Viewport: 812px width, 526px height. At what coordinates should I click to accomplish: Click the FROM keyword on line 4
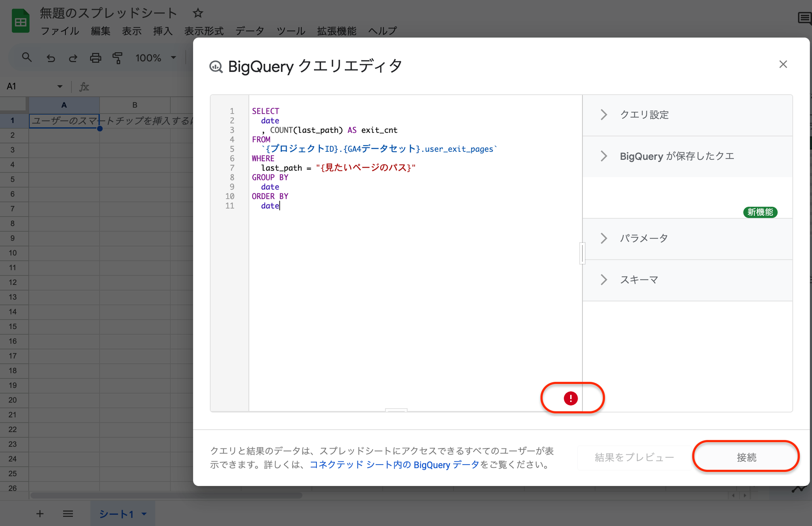[x=261, y=140]
